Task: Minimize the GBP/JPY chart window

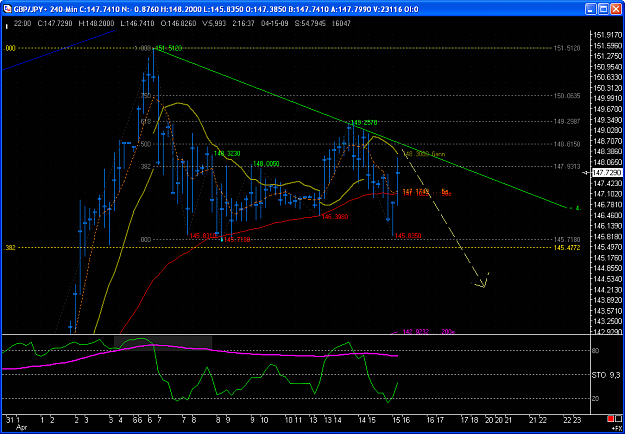Action: pos(592,8)
